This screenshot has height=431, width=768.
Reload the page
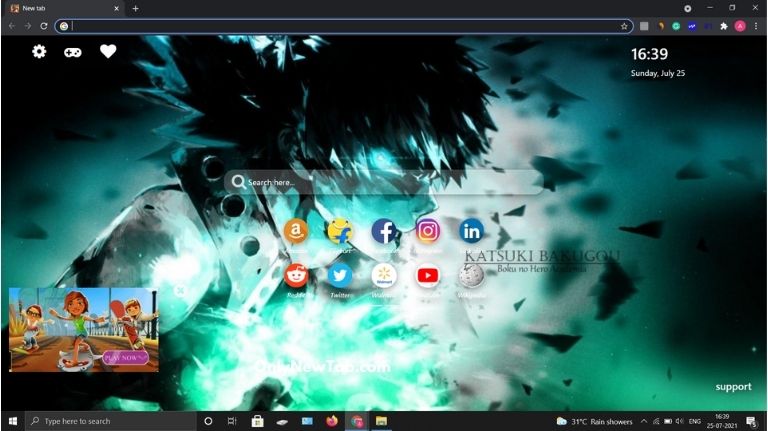click(44, 26)
